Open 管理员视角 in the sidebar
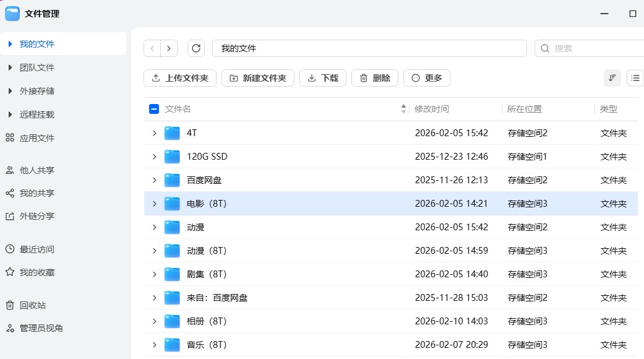This screenshot has height=359, width=644. click(x=41, y=328)
